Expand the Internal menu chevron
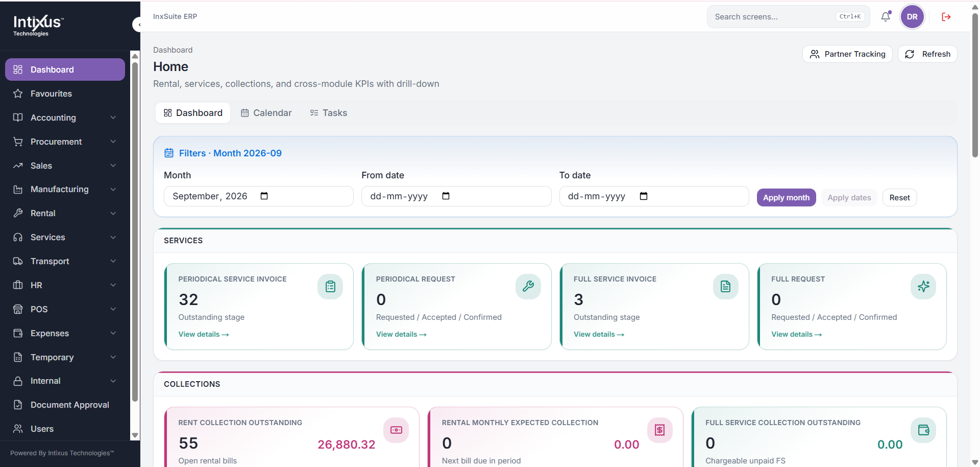The image size is (980, 467). [113, 381]
